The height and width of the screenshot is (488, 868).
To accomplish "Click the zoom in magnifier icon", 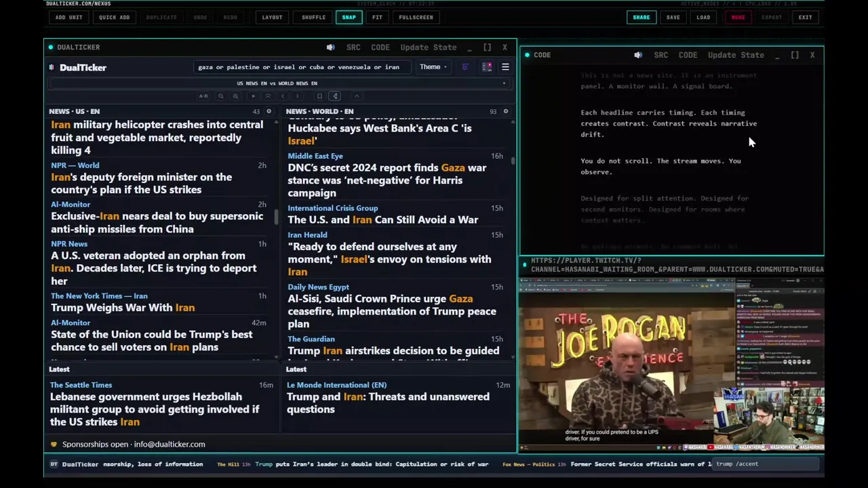I will 235,96.
